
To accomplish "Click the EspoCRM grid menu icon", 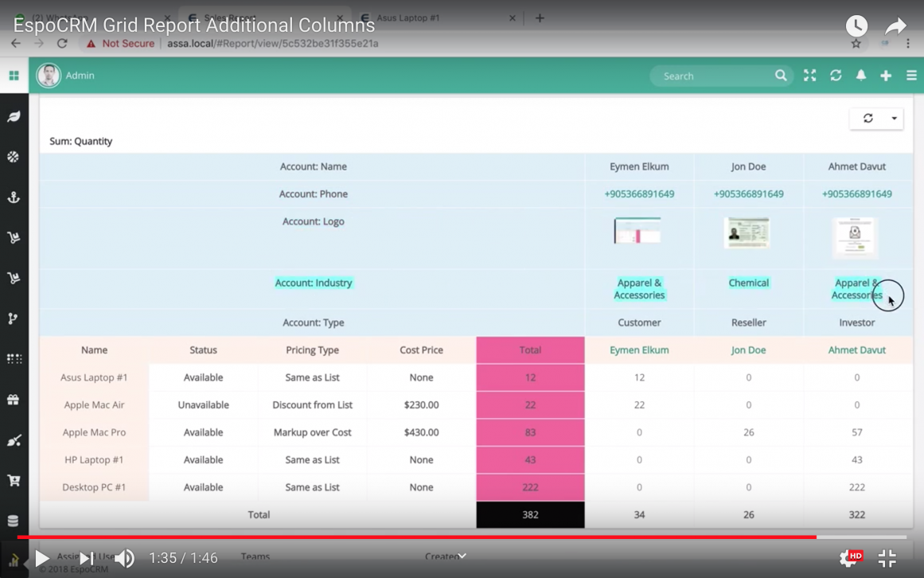I will point(14,76).
